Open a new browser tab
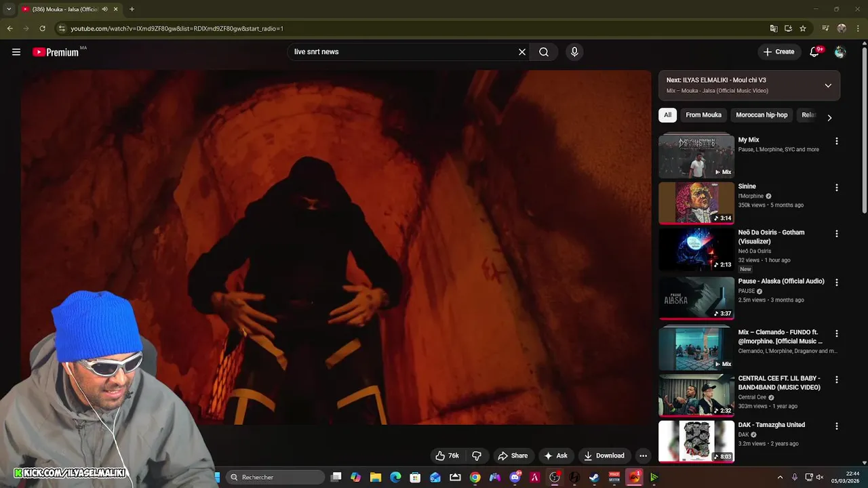 tap(132, 9)
